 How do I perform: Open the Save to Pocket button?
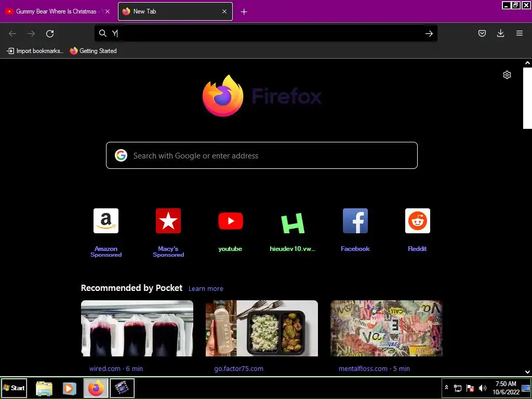[x=482, y=33]
